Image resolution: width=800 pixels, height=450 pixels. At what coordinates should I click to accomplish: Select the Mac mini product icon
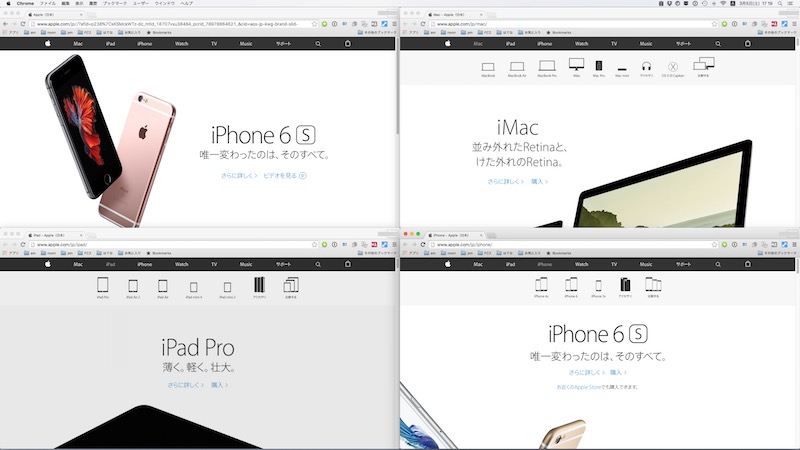[x=622, y=71]
